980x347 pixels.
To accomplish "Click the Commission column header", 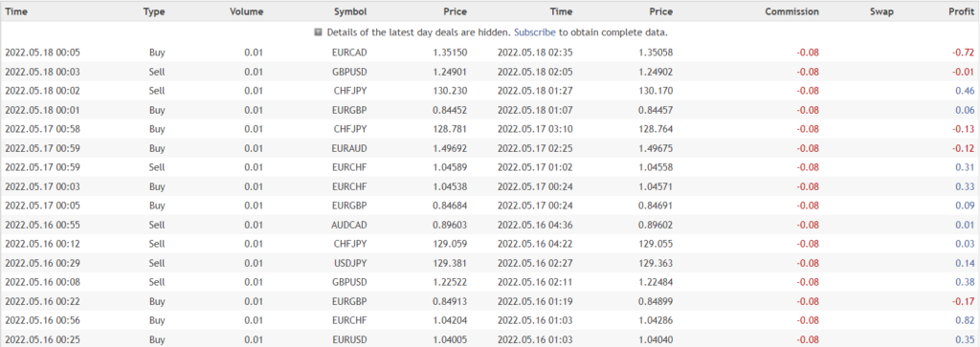I will click(791, 11).
